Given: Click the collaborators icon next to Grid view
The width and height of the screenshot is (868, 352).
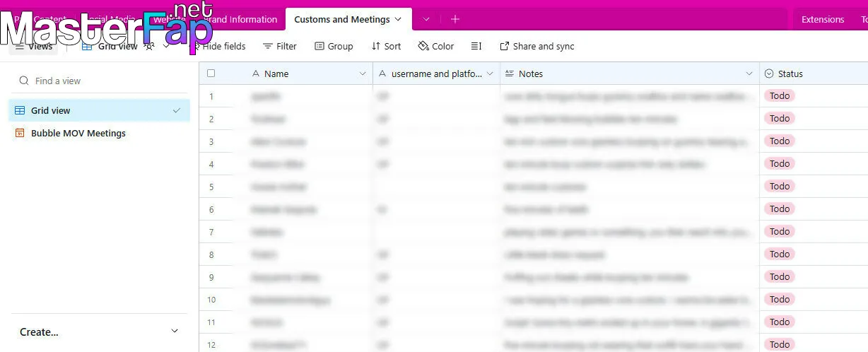Looking at the screenshot, I should (x=149, y=46).
